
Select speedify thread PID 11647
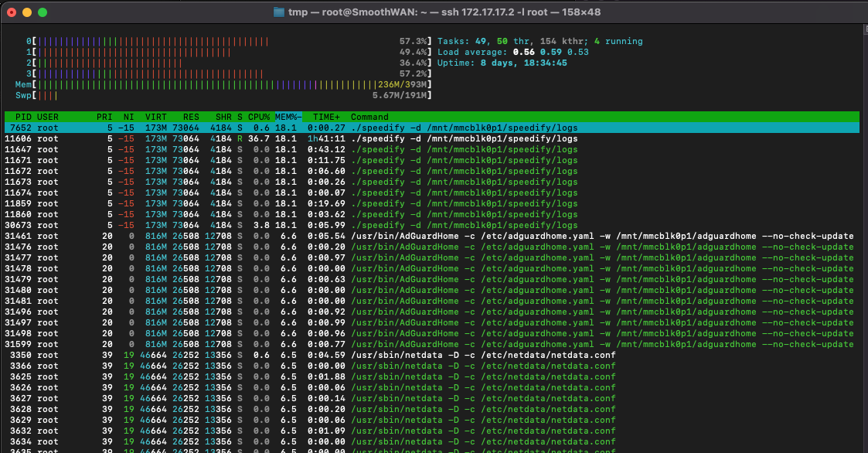tap(432, 149)
